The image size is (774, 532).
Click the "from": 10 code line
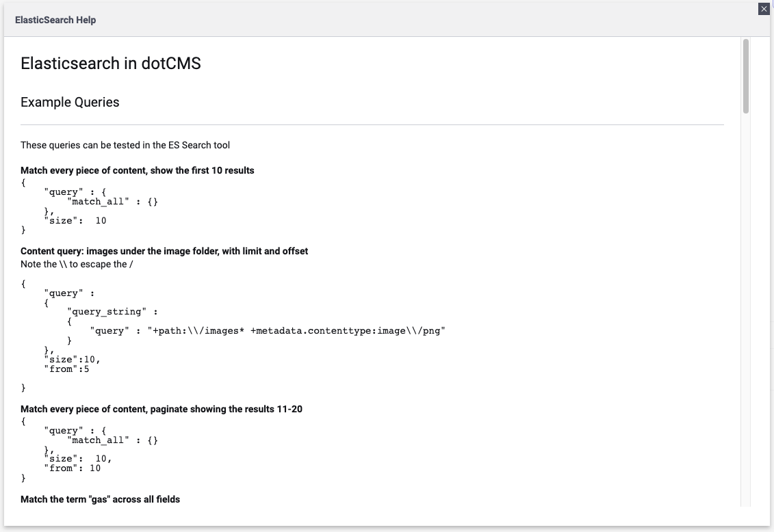tap(73, 468)
